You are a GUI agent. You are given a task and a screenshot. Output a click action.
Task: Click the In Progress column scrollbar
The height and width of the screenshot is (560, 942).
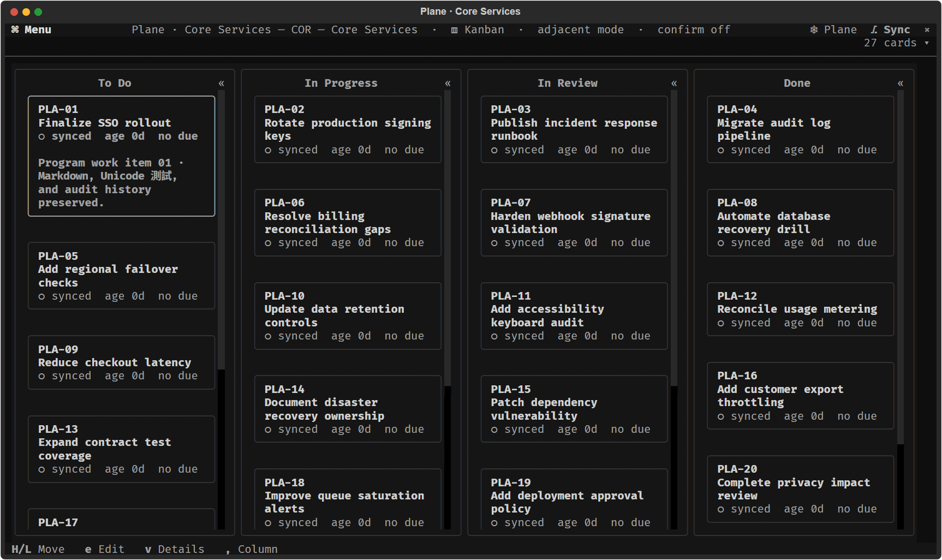click(x=448, y=310)
